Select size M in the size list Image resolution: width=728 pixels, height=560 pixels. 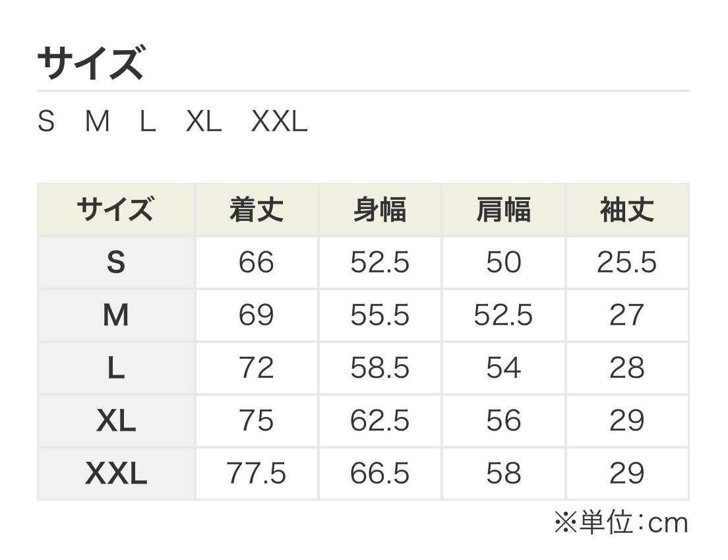[x=98, y=122]
